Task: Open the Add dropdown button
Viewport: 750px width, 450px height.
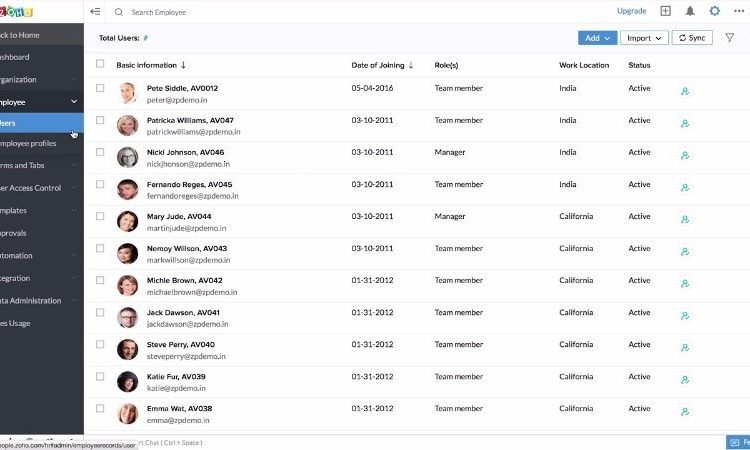Action: click(597, 38)
